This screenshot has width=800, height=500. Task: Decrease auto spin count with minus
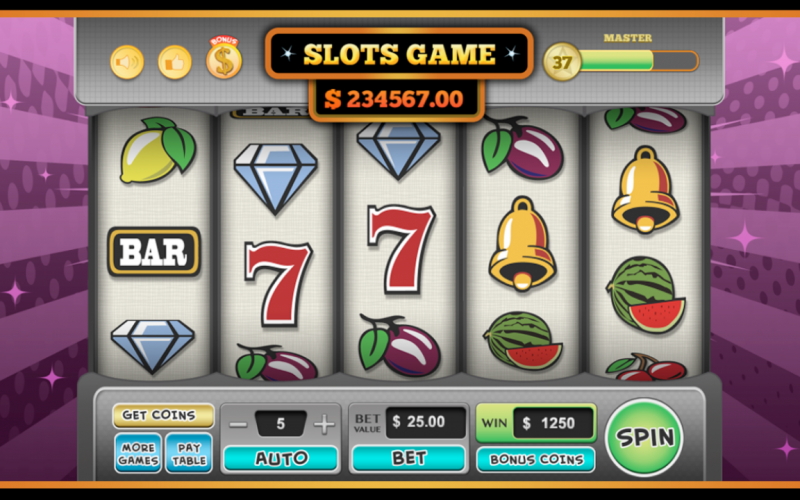pos(238,424)
